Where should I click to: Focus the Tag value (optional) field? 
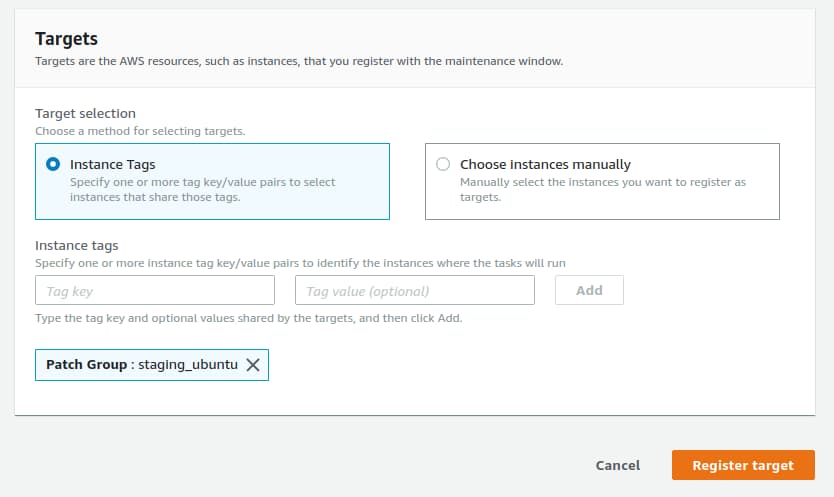[x=415, y=291]
